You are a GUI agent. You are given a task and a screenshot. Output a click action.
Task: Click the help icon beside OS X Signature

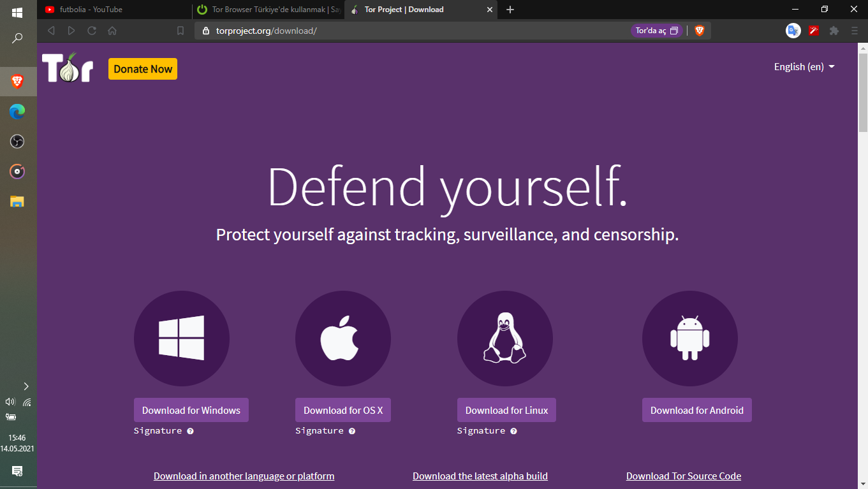352,431
